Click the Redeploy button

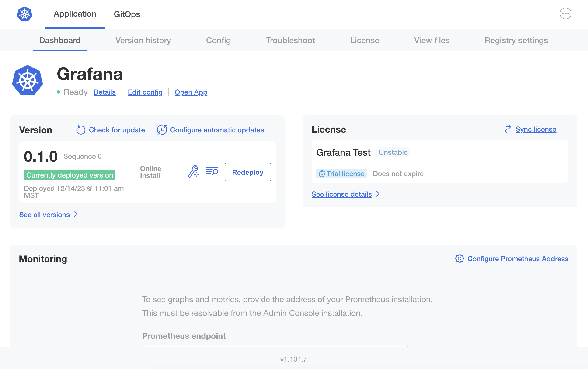point(248,172)
